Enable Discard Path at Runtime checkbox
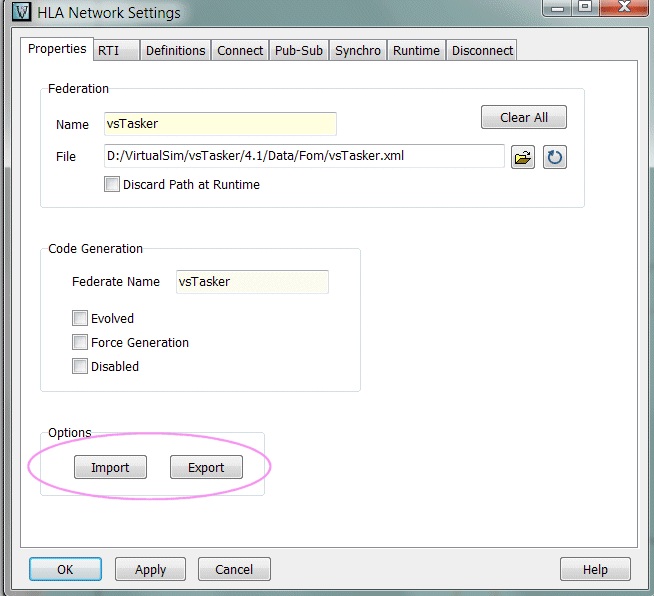654x596 pixels. (112, 184)
